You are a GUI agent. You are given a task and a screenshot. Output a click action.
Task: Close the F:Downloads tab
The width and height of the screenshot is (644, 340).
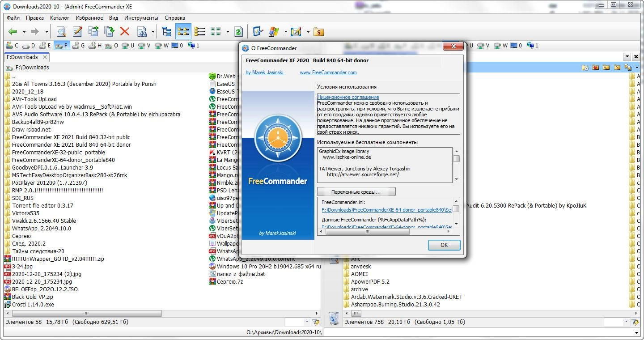[x=45, y=57]
